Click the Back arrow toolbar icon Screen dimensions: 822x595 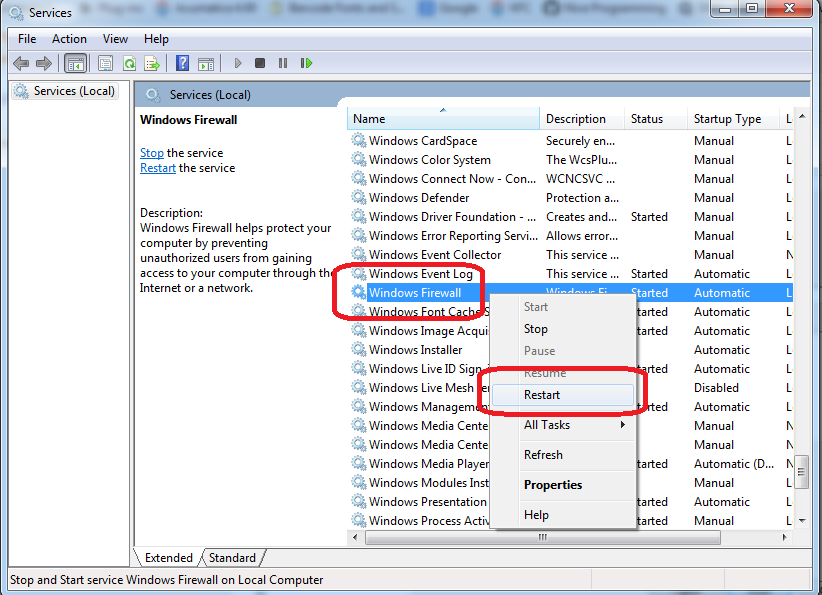pos(21,63)
